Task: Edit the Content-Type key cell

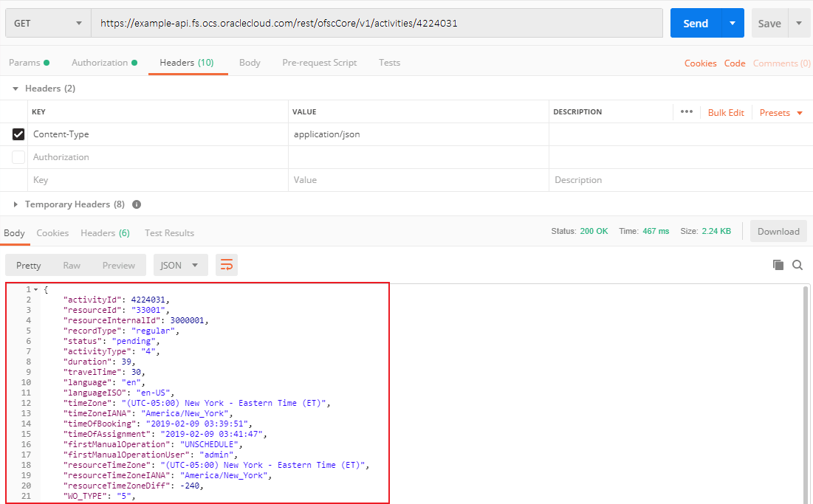Action: point(157,134)
